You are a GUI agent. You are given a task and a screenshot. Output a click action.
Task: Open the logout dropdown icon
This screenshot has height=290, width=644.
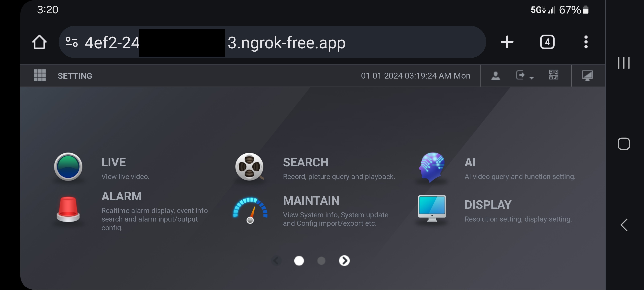[525, 75]
